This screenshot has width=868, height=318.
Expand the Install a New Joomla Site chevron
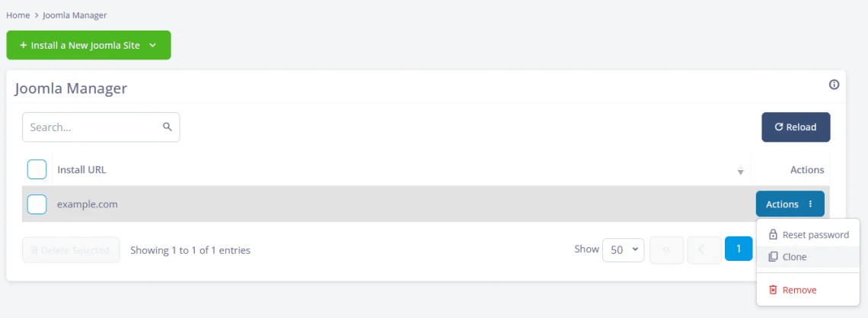point(153,46)
